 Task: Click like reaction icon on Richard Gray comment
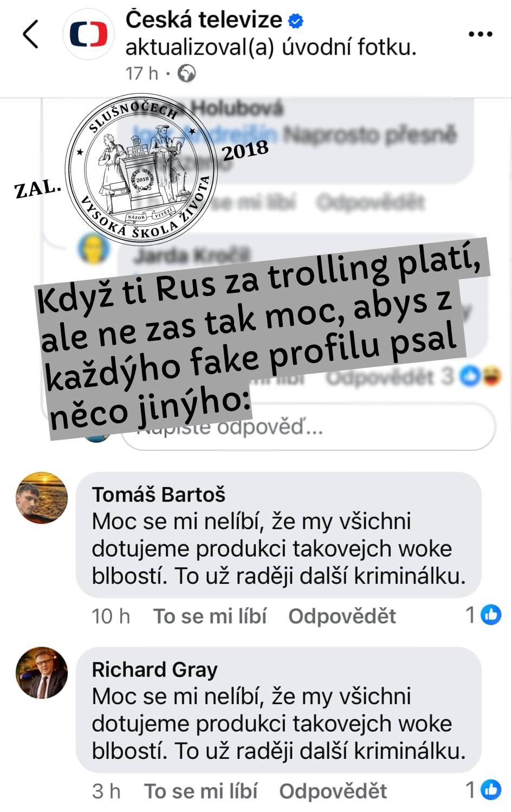pyautogui.click(x=491, y=790)
